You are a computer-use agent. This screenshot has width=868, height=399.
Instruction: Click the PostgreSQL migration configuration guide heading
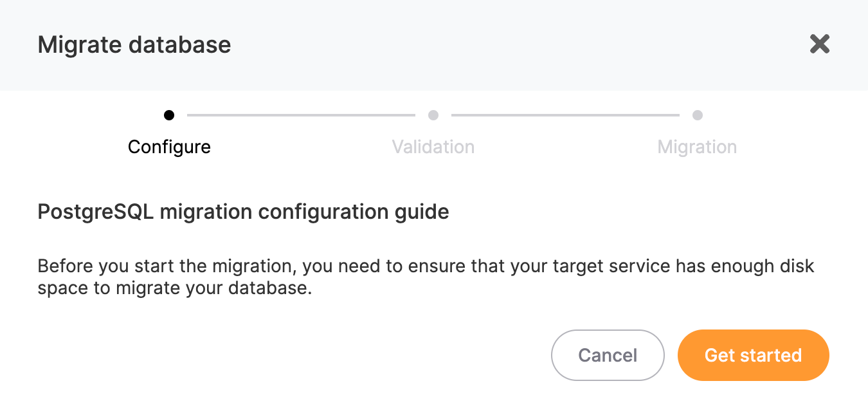point(243,212)
